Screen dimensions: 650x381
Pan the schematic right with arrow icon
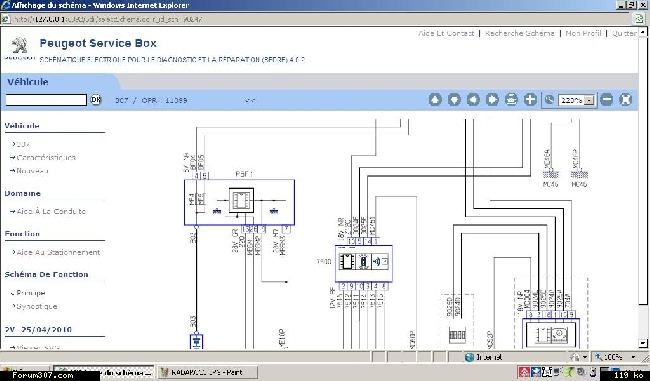tap(492, 99)
